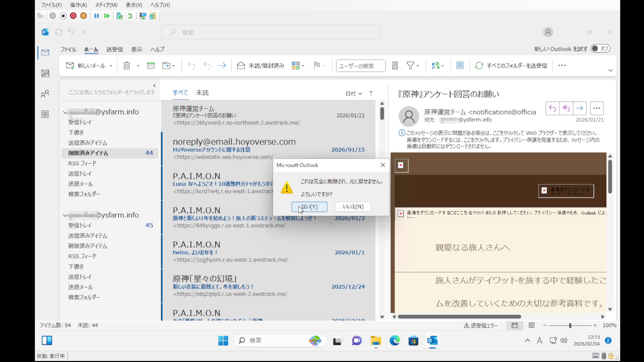The width and height of the screenshot is (644, 362).
Task: Click the Archive icon in ribbon
Action: (x=151, y=66)
